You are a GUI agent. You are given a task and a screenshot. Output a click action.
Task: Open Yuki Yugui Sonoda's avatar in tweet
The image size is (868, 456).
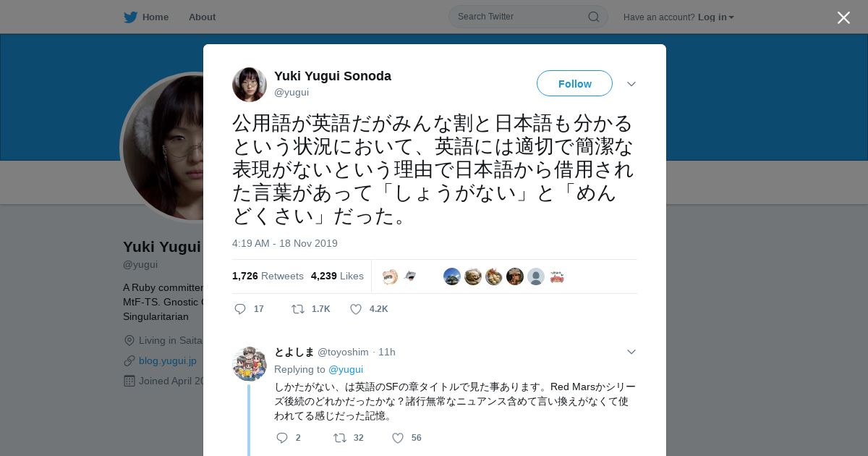[250, 85]
